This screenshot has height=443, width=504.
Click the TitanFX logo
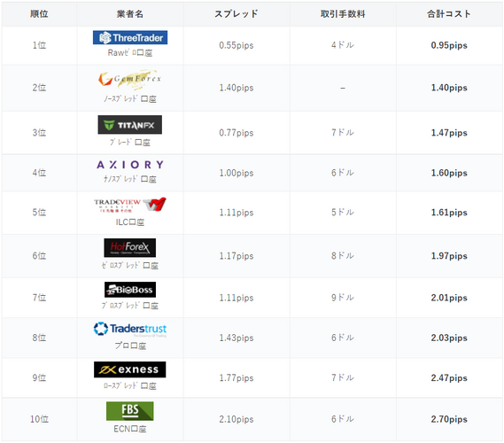(130, 125)
